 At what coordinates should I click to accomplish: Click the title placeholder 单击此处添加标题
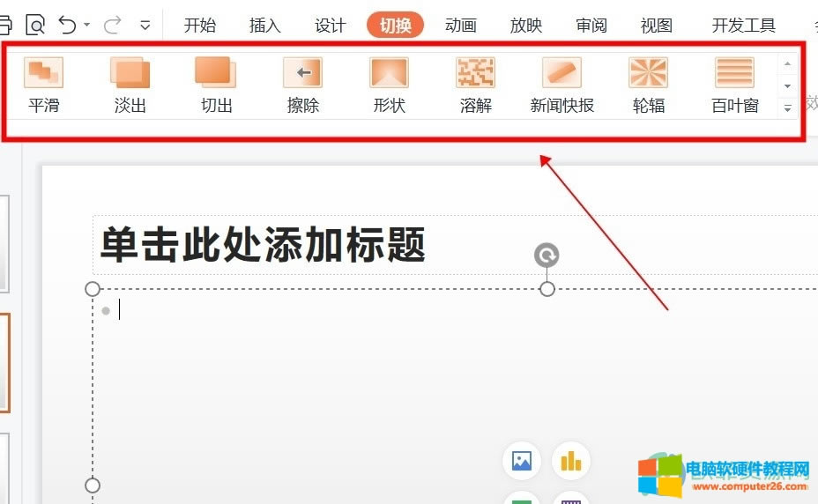pos(263,244)
